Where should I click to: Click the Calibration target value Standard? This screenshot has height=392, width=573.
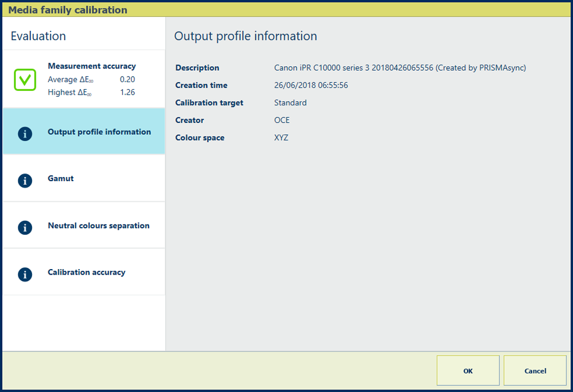pos(290,103)
